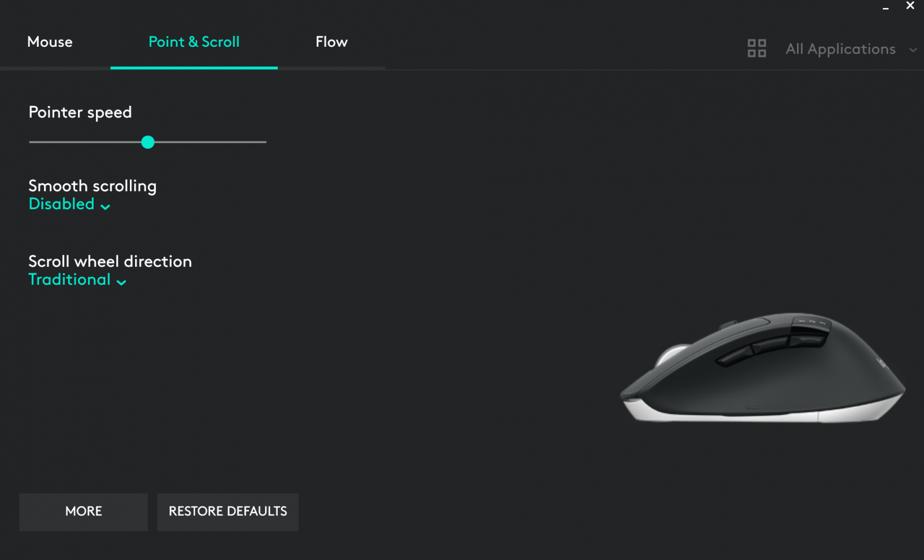The width and height of the screenshot is (924, 560).
Task: Open the Traditional scroll direction dropdown
Action: tap(69, 279)
